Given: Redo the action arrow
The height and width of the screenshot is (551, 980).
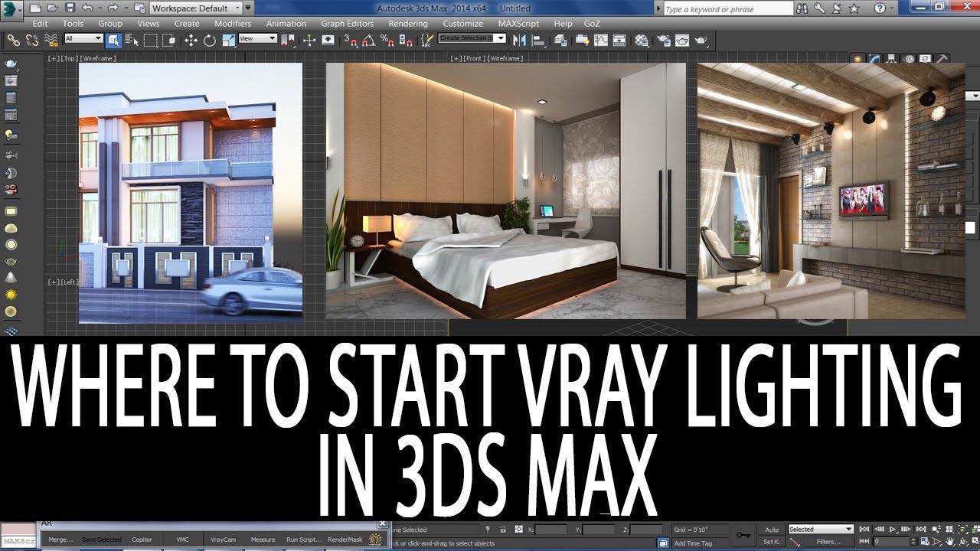Looking at the screenshot, I should click(113, 8).
